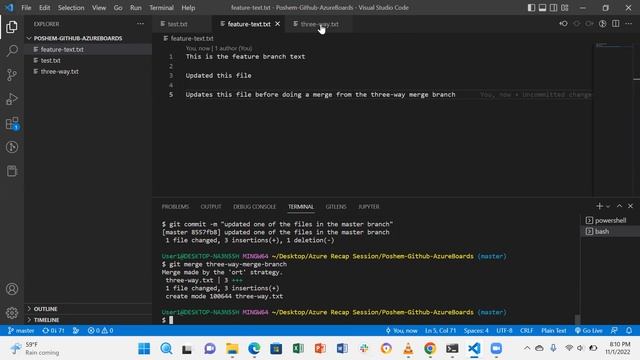Switch to the Output panel tab
640x360 pixels.
[x=211, y=207]
